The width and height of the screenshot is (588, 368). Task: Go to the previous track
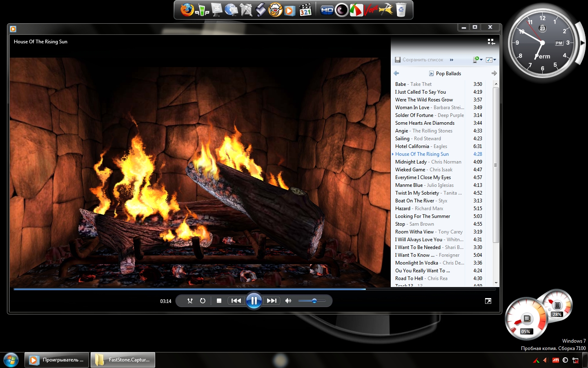[x=236, y=301]
